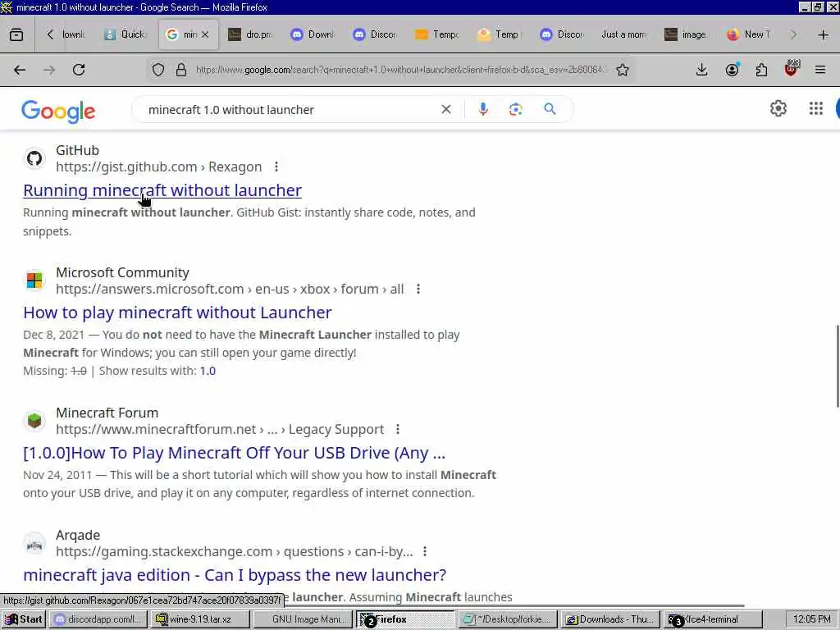Start voice search with the microphone icon

[x=482, y=109]
